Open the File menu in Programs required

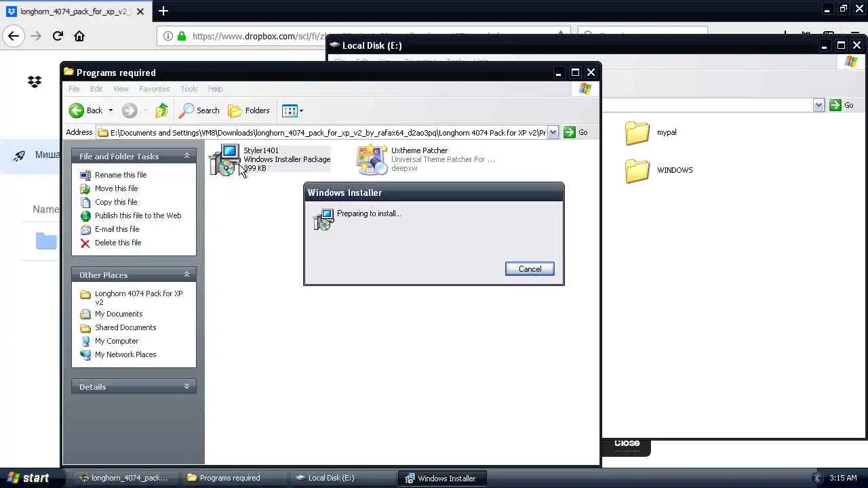click(74, 89)
